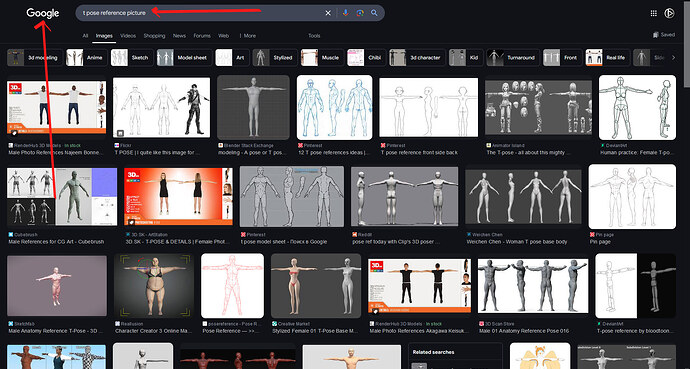This screenshot has width=690, height=369.
Task: Advance the filter chips with the right arrow
Action: (673, 58)
